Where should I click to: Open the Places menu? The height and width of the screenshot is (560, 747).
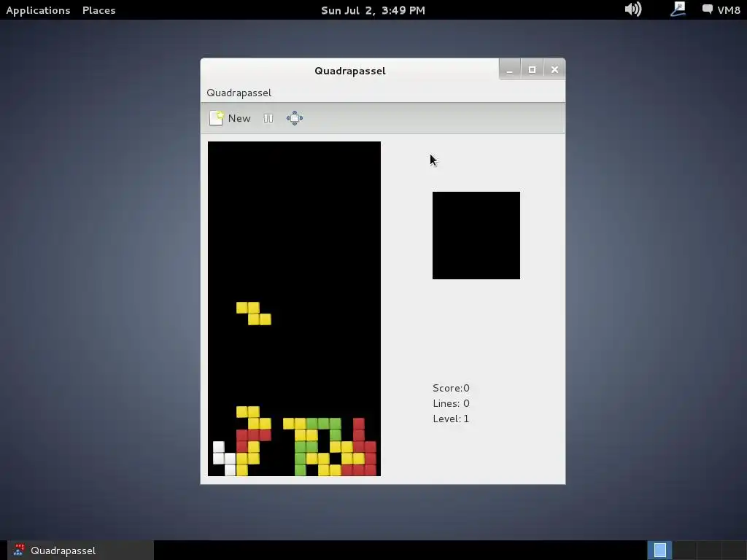point(98,10)
